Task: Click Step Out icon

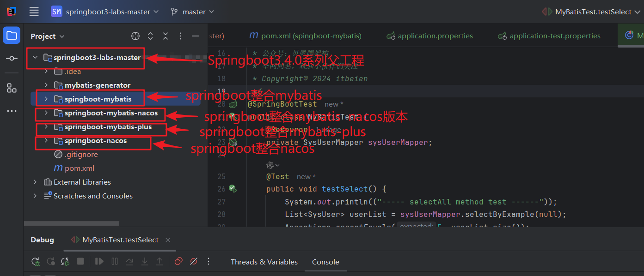Action: (159, 262)
